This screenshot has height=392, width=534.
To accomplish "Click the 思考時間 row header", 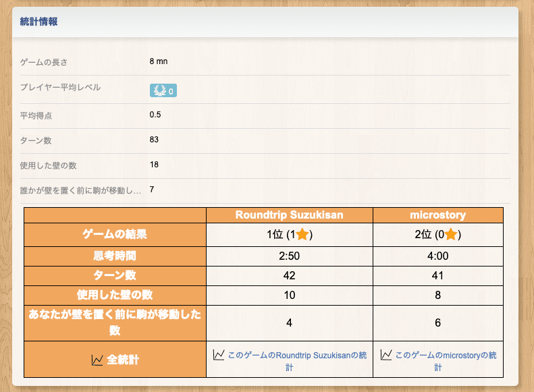I will pos(115,256).
